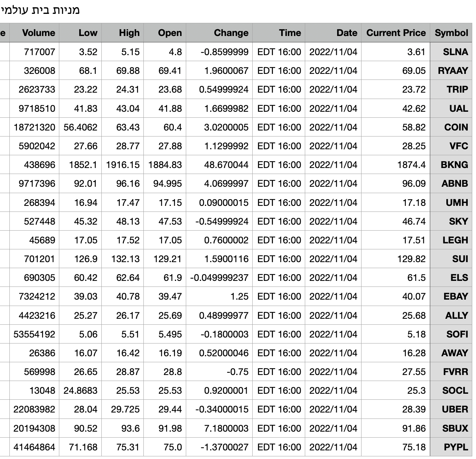
Task: Select the High column header
Action: 123,33
